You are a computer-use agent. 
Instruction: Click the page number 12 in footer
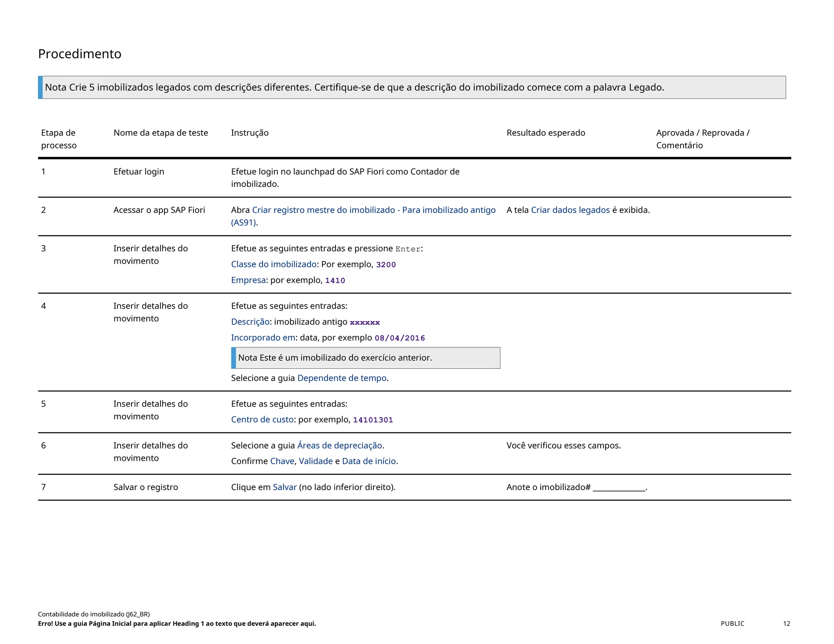click(786, 623)
